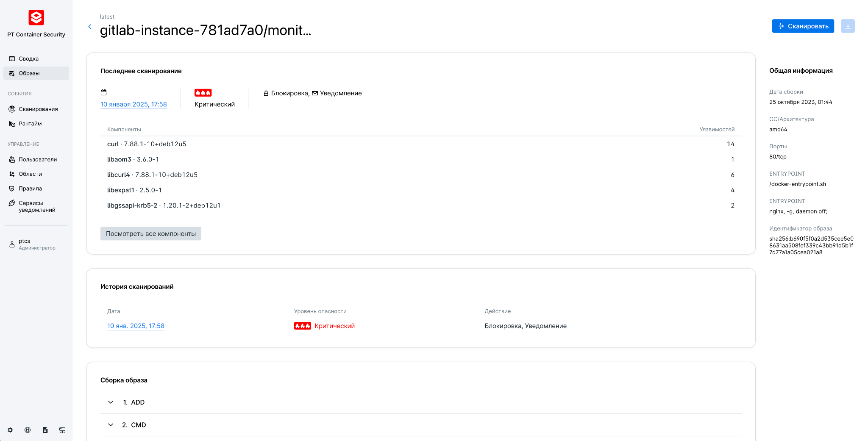Click the /docker-entrypoint.sh value
The width and height of the screenshot is (868, 441).
coord(798,184)
